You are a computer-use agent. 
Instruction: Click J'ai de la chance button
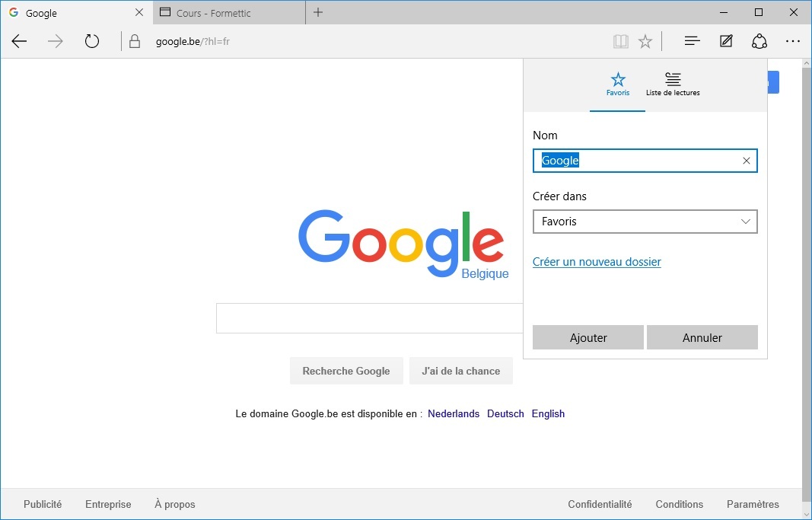(x=461, y=371)
